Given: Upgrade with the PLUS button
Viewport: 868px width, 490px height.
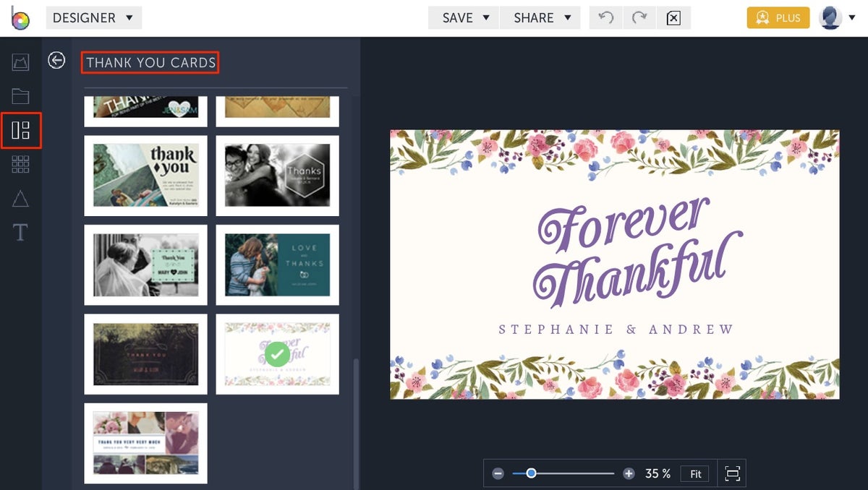Looking at the screenshot, I should click(778, 17).
